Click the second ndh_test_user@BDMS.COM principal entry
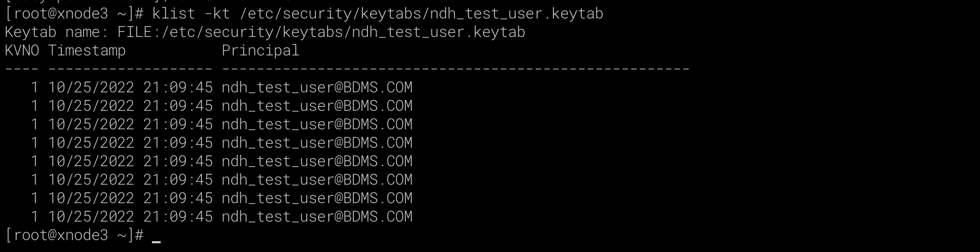 click(x=317, y=106)
